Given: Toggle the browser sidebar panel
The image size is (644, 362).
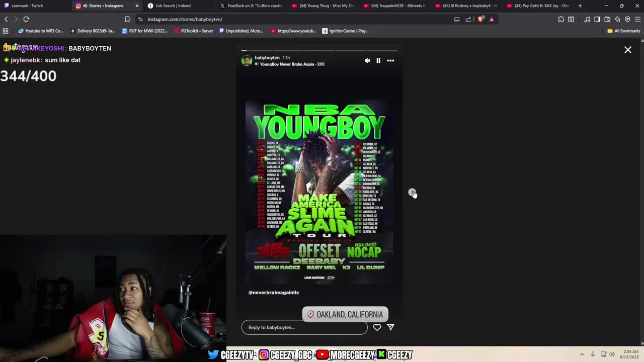Looking at the screenshot, I should (597, 19).
